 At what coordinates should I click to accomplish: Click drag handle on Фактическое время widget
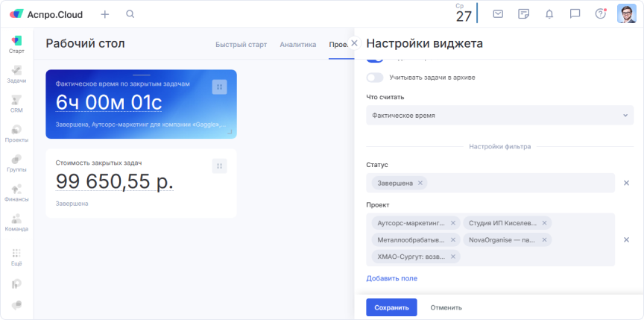219,87
